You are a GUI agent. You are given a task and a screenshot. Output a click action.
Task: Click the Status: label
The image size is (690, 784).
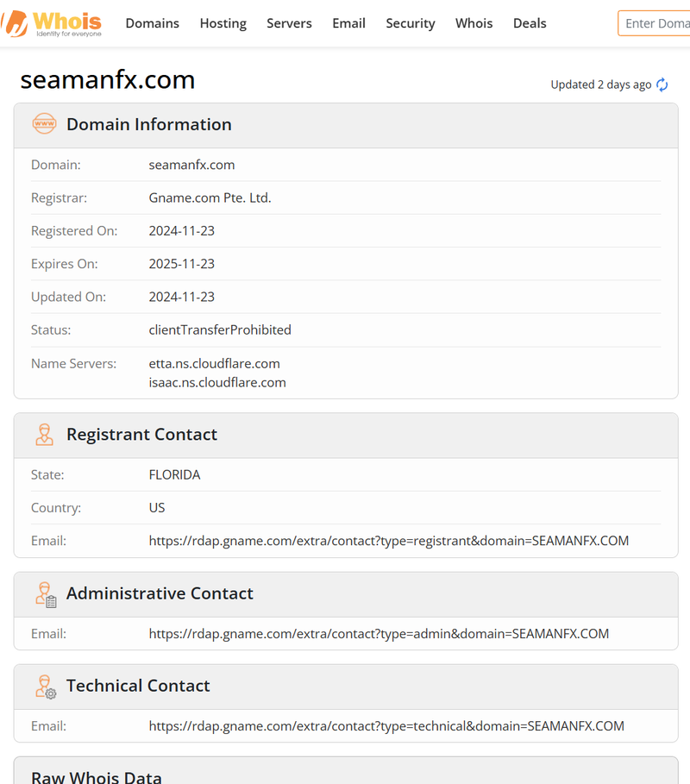[x=51, y=330]
